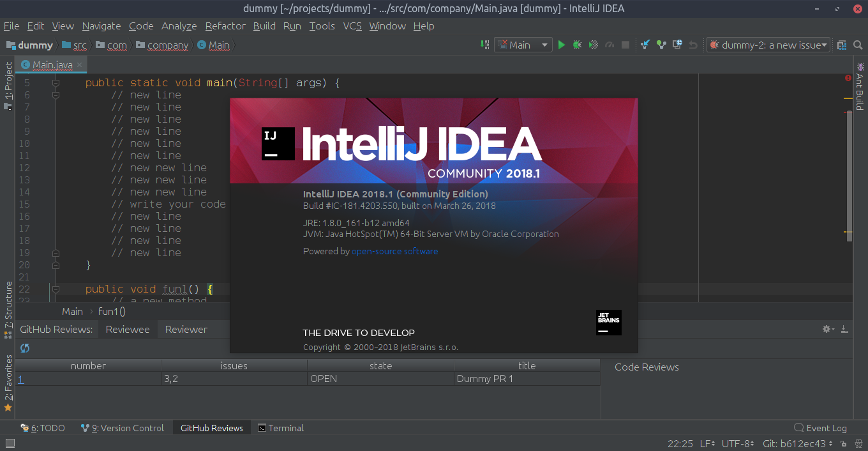The image size is (868, 451).
Task: Click the open-source software link
Action: (x=394, y=251)
